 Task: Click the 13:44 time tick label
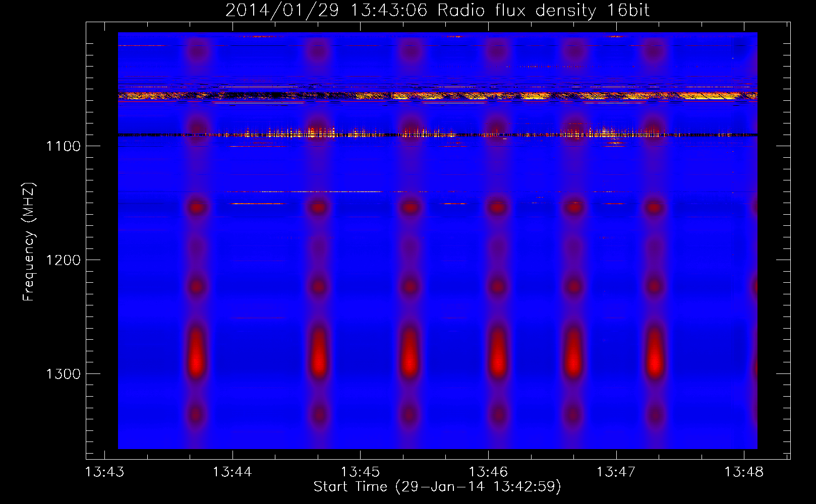(232, 472)
